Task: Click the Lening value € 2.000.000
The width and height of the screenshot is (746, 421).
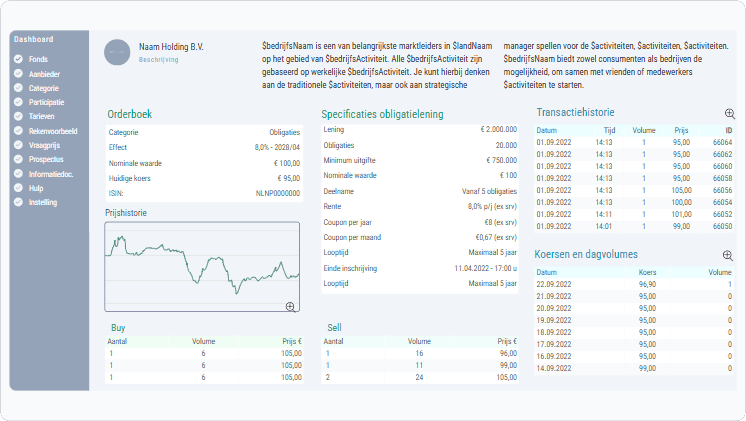Action: 499,129
